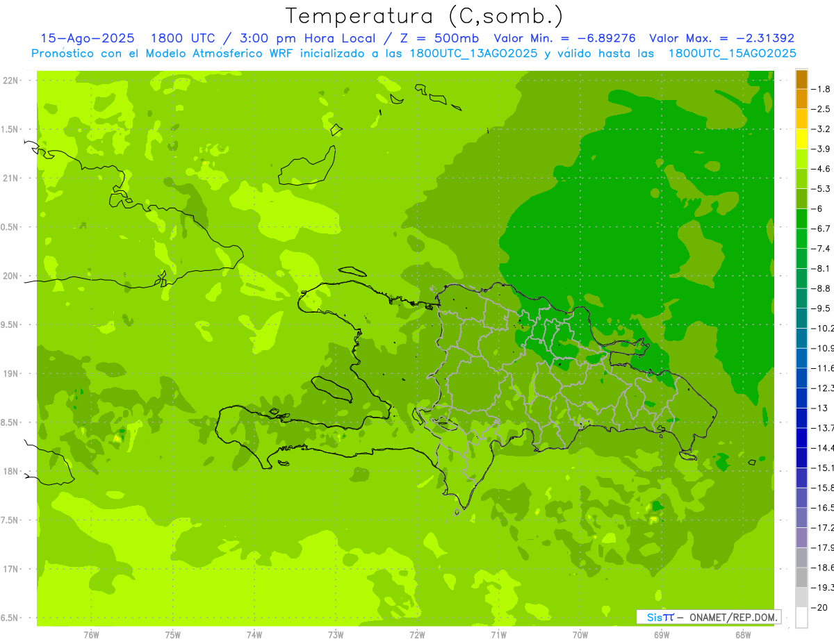This screenshot has width=834, height=644.
Task: Click the "-6" color bar label
Action: pos(818,209)
